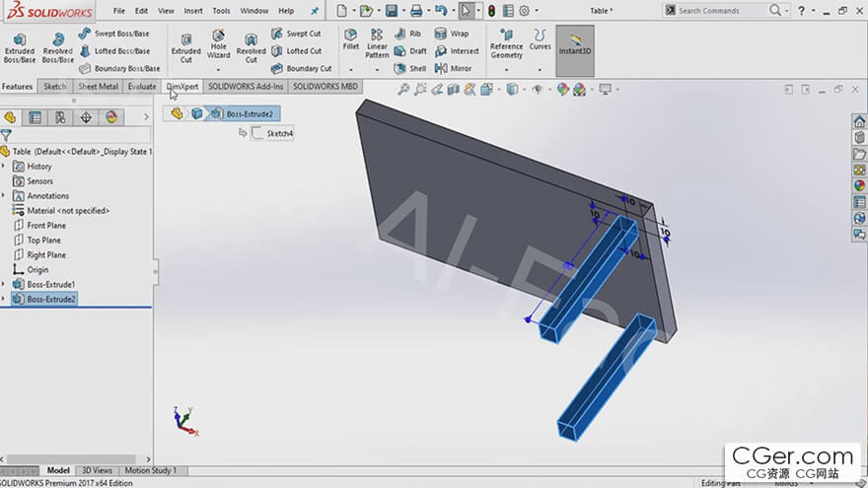Select the Intersect tool
Image resolution: width=868 pixels, height=488 pixels.
coord(457,51)
